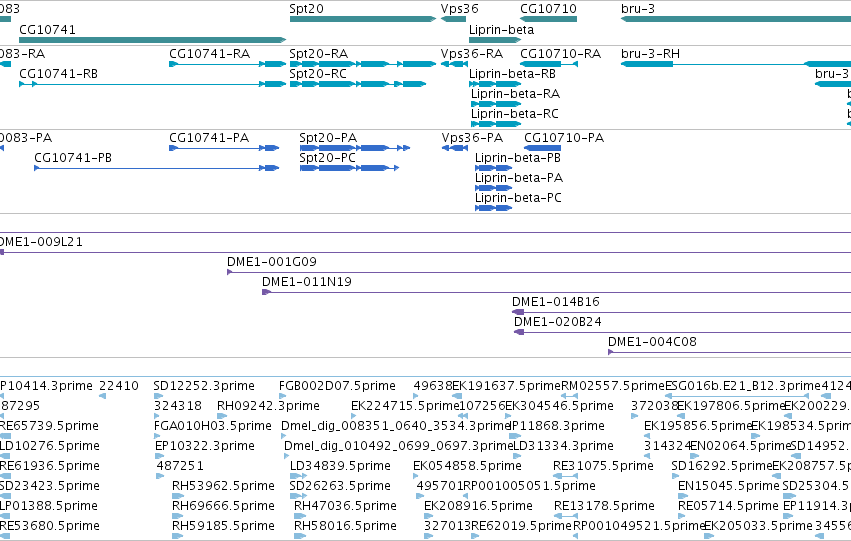Select the CG10710-PA protein

[x=543, y=148]
